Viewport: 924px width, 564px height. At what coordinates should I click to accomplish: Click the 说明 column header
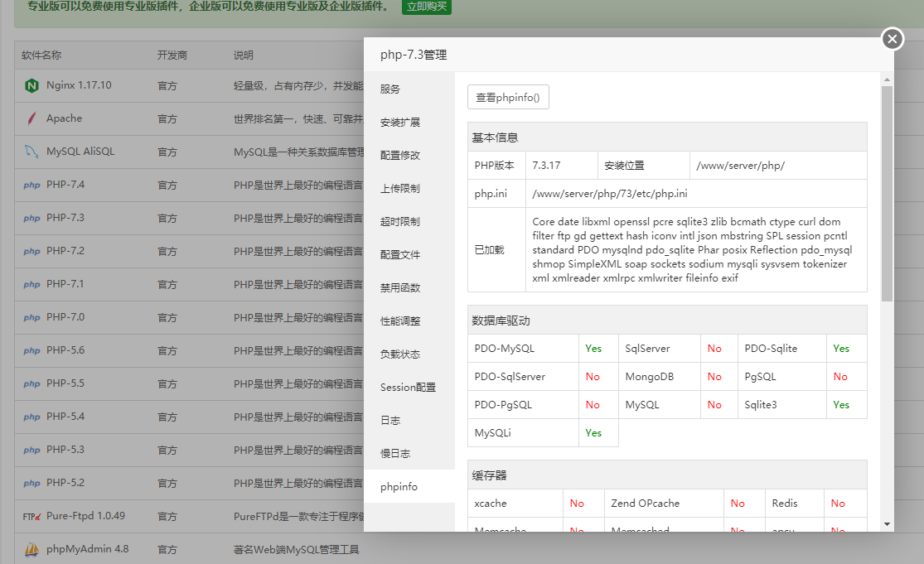tap(244, 55)
